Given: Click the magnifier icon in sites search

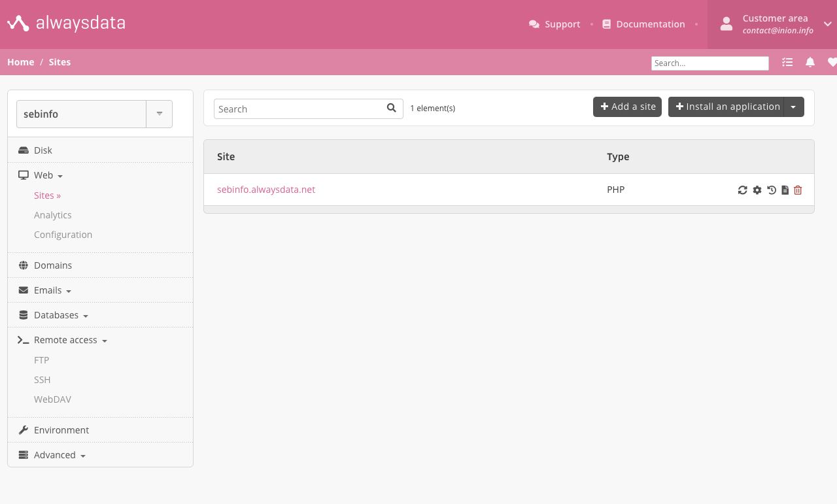Looking at the screenshot, I should pyautogui.click(x=391, y=109).
